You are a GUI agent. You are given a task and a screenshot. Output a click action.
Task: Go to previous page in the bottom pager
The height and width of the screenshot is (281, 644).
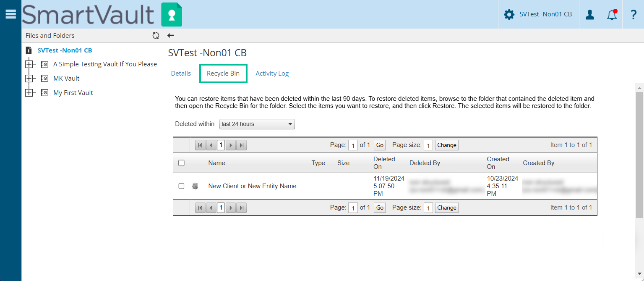[x=211, y=207]
